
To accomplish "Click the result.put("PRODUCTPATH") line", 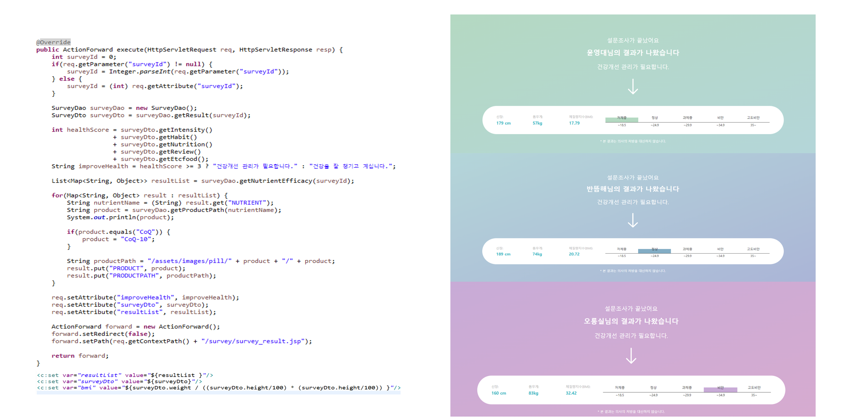I will (141, 276).
